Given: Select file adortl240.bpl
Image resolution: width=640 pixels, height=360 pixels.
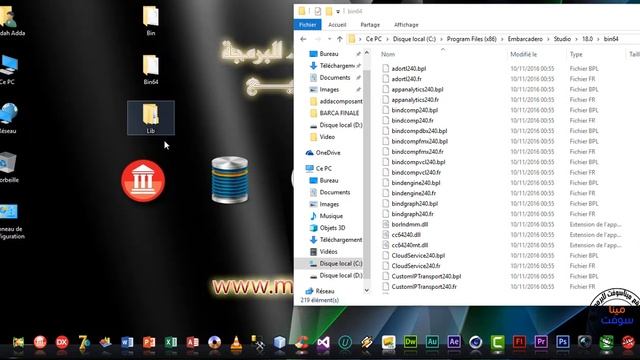Looking at the screenshot, I should (404, 69).
